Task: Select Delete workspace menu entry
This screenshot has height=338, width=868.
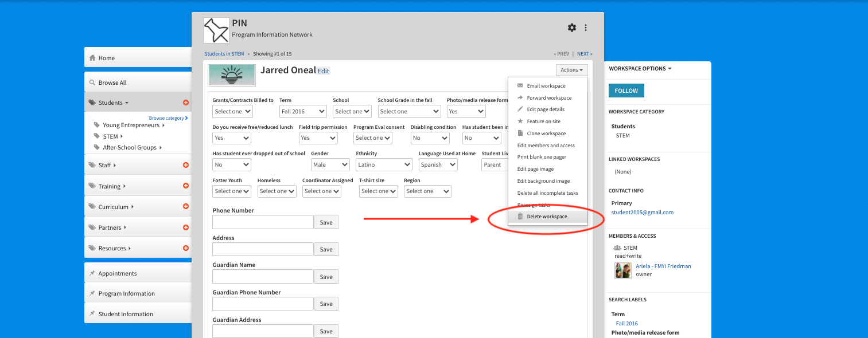Action: [548, 217]
